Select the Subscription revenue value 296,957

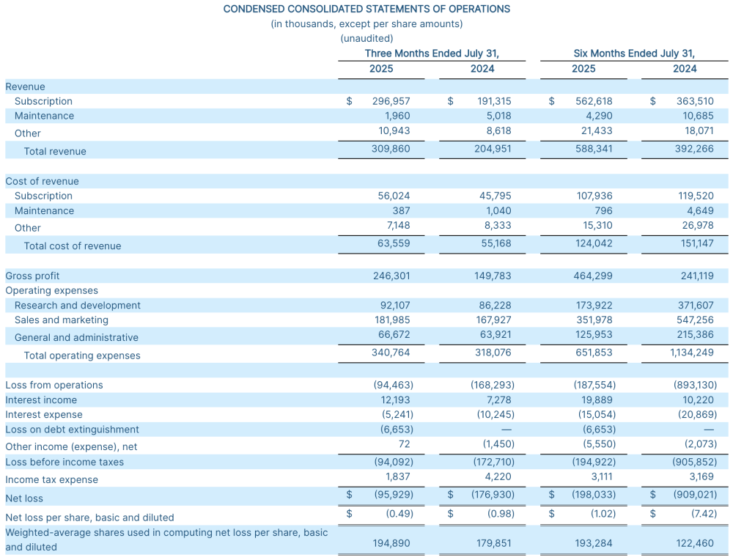391,101
